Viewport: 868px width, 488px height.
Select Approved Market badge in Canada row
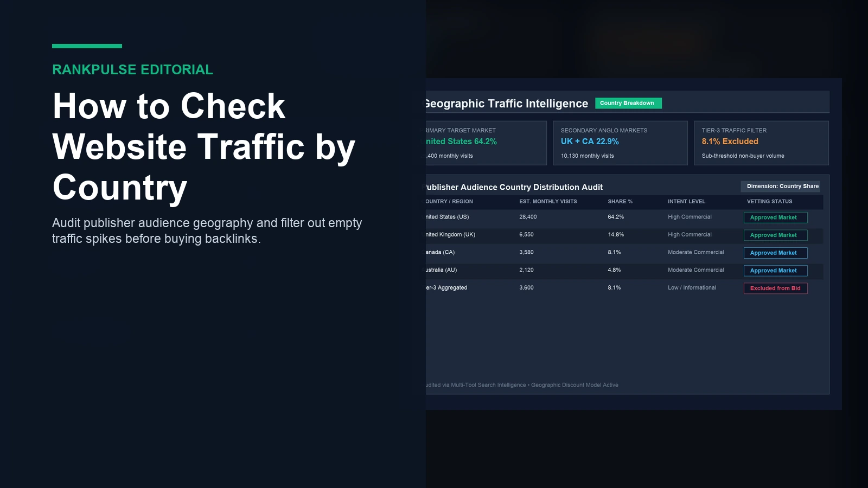(x=775, y=253)
